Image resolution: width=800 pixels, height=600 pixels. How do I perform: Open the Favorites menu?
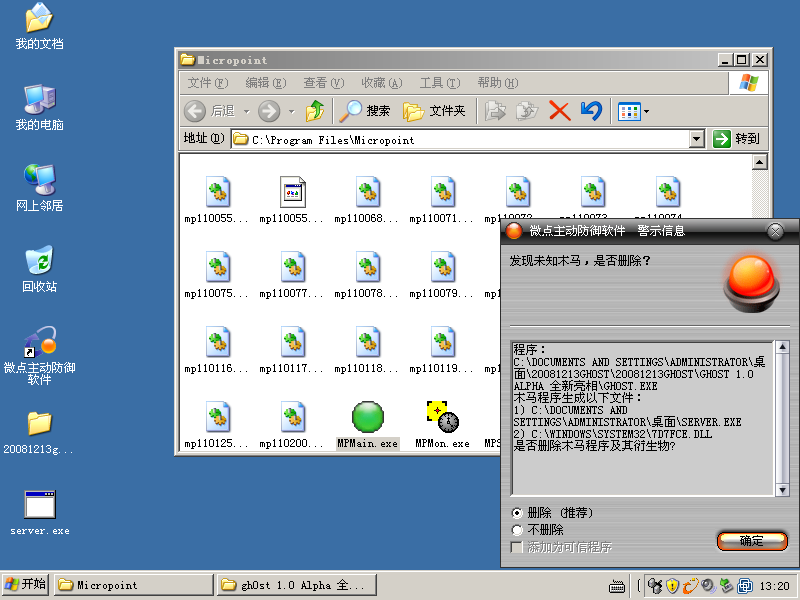point(382,83)
